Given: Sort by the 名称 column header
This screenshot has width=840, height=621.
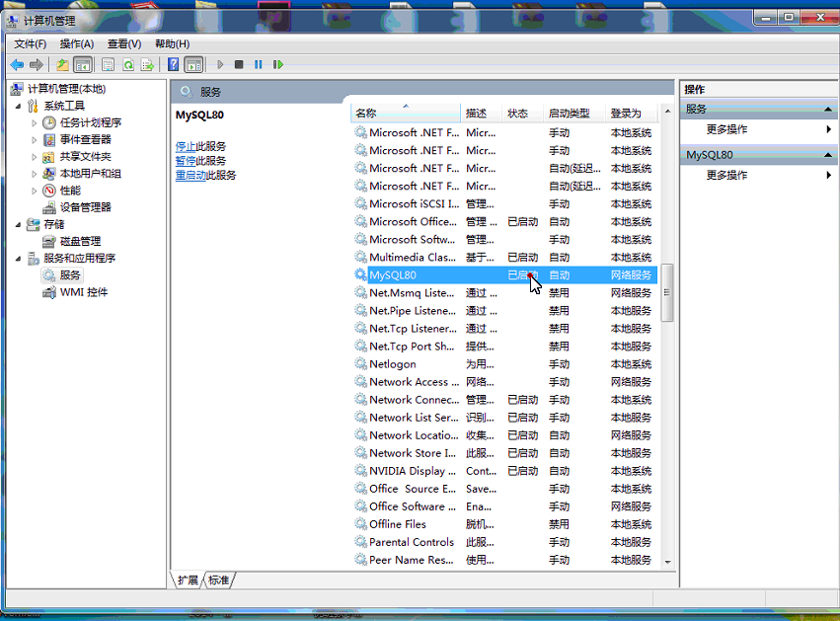Looking at the screenshot, I should [x=406, y=114].
